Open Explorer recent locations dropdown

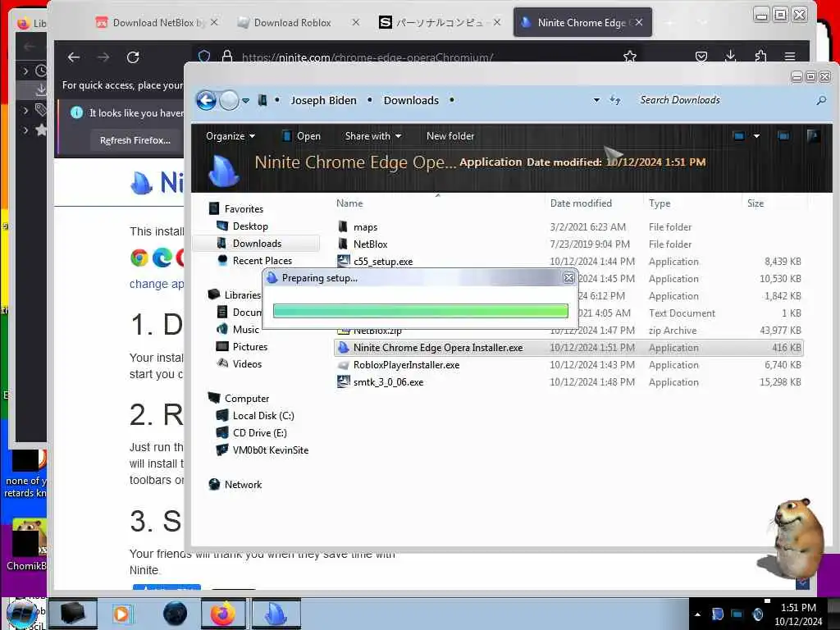pyautogui.click(x=245, y=101)
